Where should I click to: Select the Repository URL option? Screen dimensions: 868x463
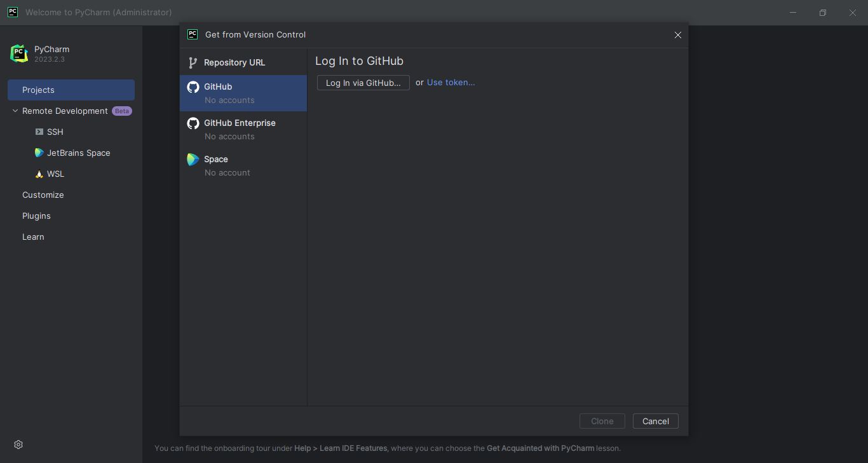[x=243, y=62]
